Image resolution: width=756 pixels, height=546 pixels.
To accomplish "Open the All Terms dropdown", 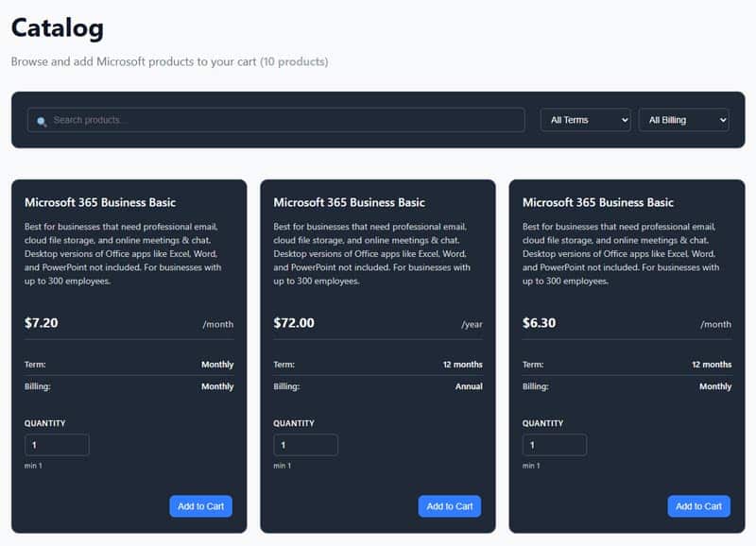I will [586, 120].
